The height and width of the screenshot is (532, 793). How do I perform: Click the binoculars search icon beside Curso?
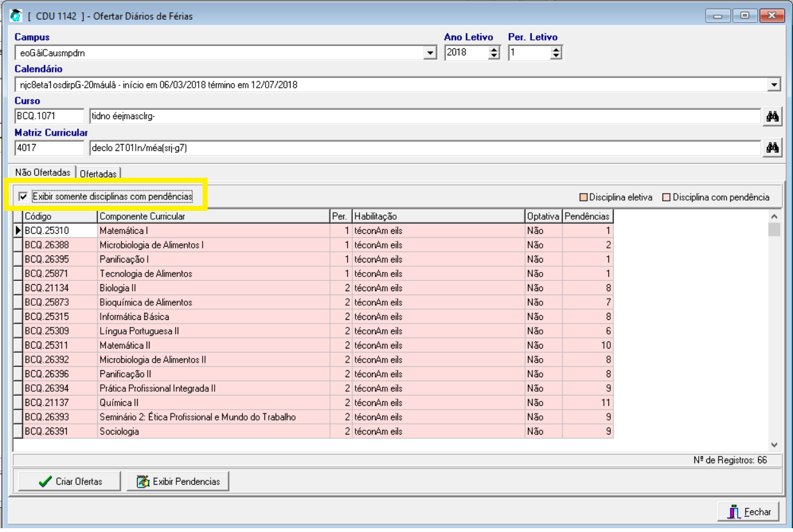click(x=773, y=117)
